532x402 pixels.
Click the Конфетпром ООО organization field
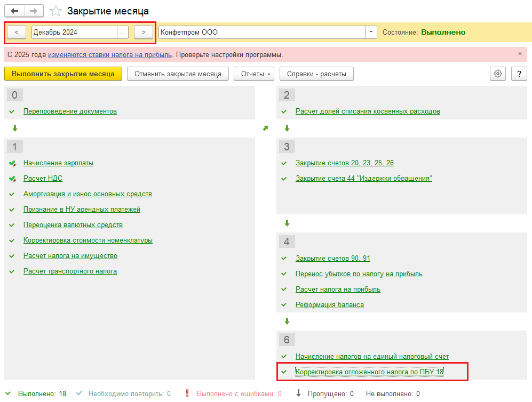tap(263, 33)
